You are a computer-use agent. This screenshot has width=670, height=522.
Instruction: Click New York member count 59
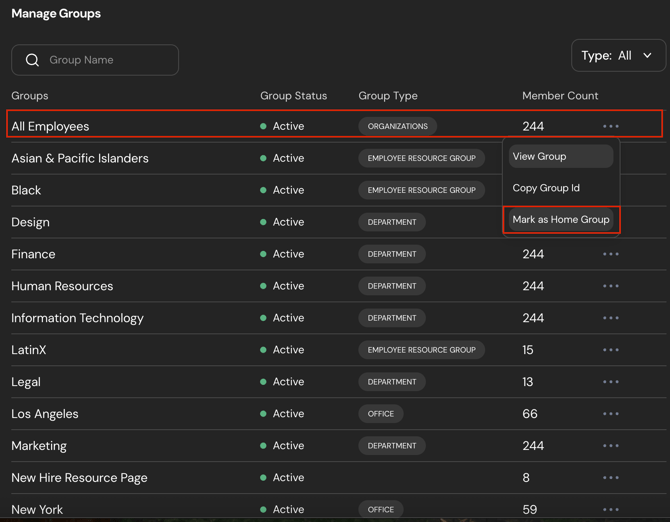pyautogui.click(x=530, y=510)
